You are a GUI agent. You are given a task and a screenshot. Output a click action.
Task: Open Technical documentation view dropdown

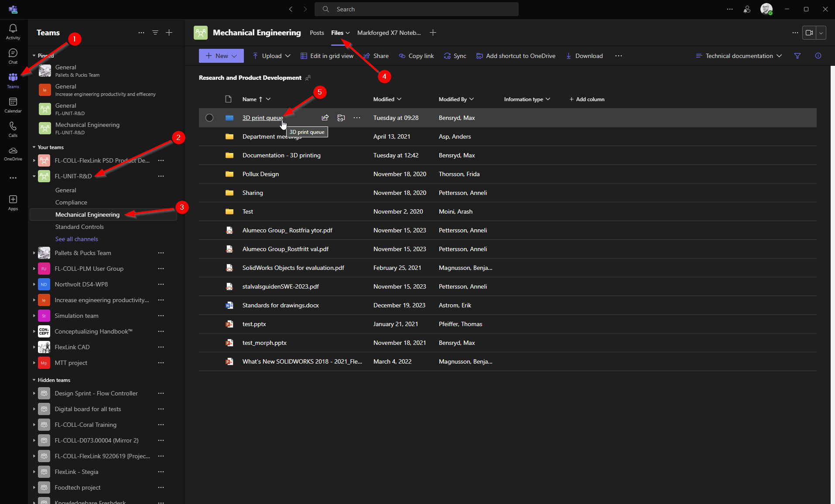[x=739, y=56]
